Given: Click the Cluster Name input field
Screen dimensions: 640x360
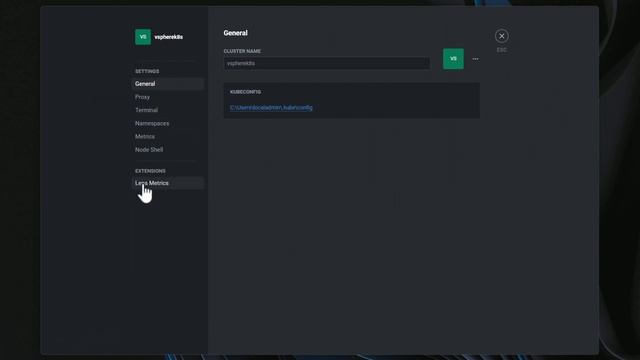Looking at the screenshot, I should point(327,63).
